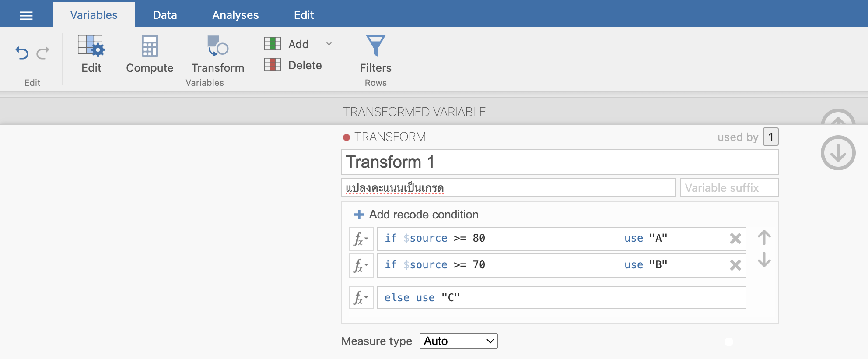Click the Variable suffix input field

point(729,188)
